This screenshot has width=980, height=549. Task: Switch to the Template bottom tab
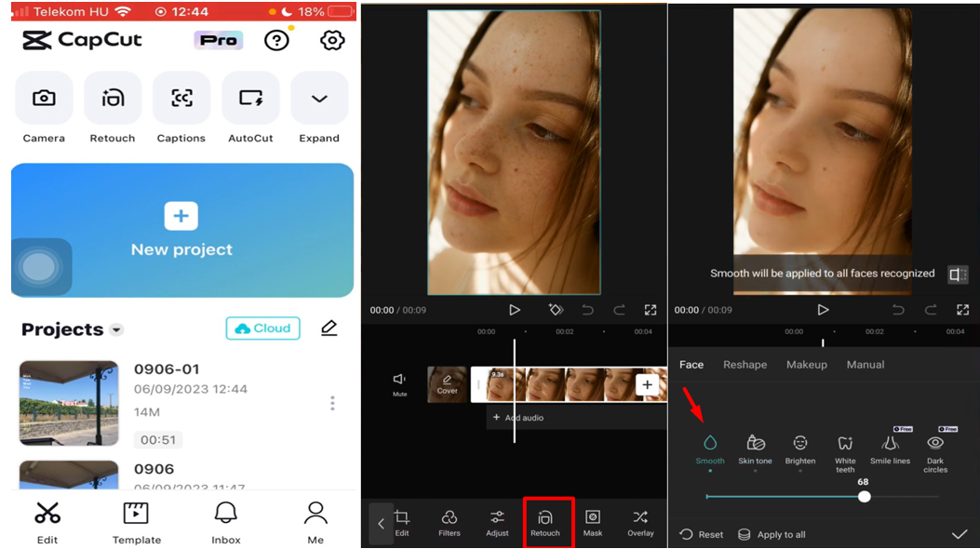pyautogui.click(x=136, y=523)
